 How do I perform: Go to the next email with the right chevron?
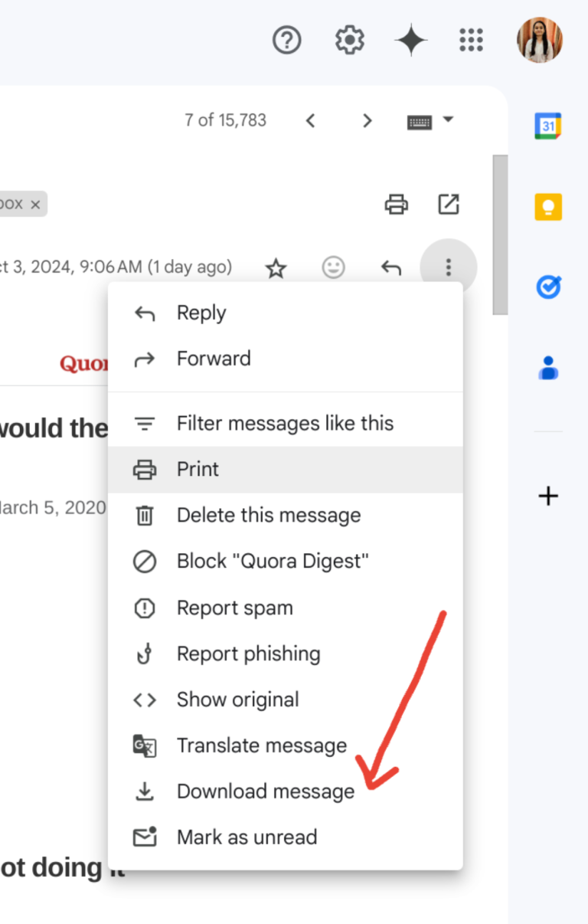tap(367, 120)
